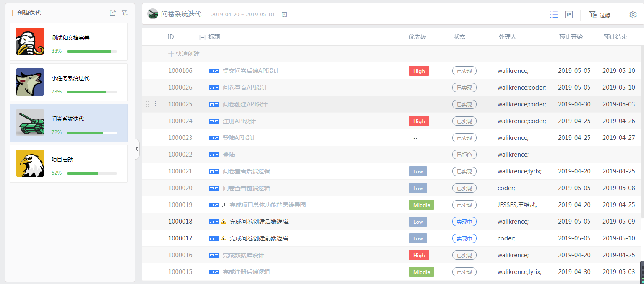This screenshot has height=284, width=644.
Task: Open the document icon beside the iteration dates
Action: tap(284, 15)
